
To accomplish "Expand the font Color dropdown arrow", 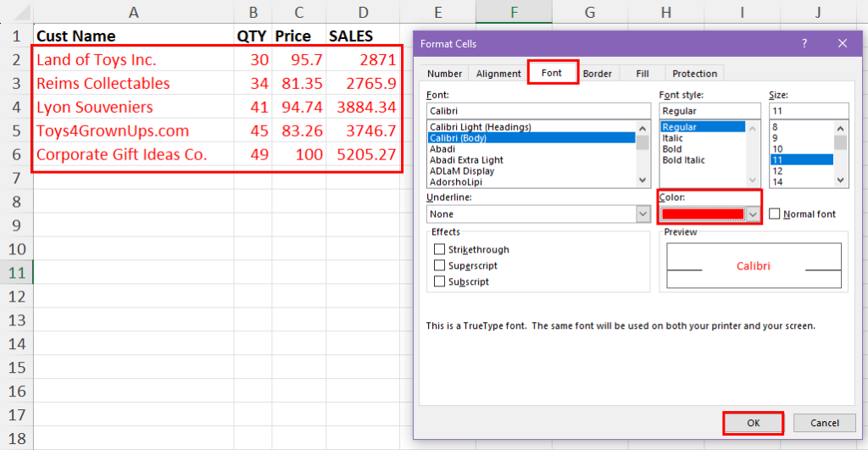I will pos(753,214).
